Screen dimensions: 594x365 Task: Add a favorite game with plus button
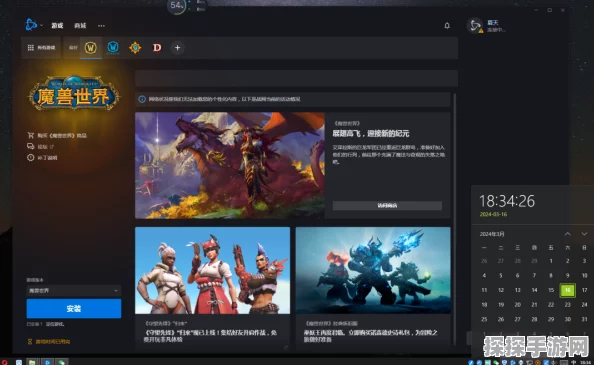click(177, 48)
